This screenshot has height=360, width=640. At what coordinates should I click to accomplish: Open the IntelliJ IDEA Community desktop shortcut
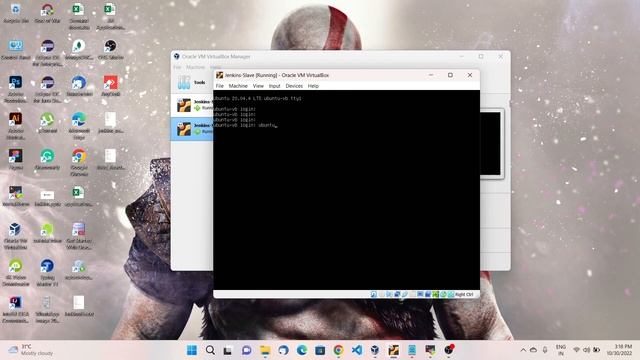16,309
